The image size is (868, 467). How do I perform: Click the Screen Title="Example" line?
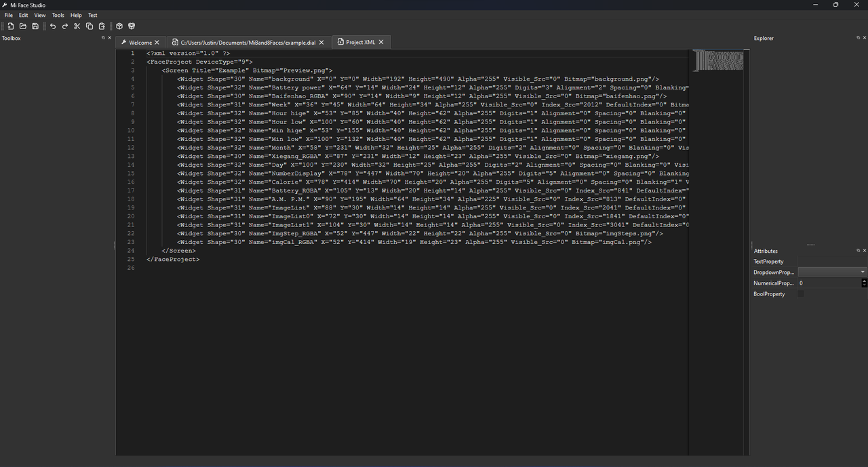(247, 70)
